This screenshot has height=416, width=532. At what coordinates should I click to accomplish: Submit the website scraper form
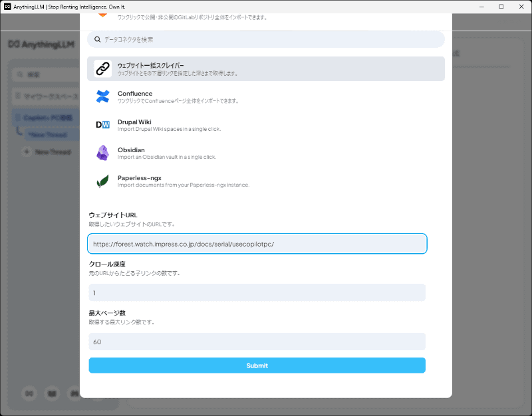click(x=257, y=365)
